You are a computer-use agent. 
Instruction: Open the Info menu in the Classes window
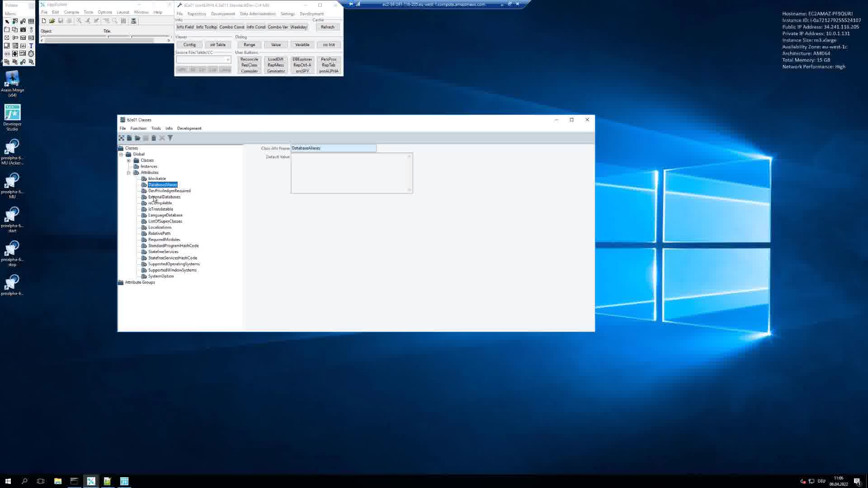click(x=169, y=128)
